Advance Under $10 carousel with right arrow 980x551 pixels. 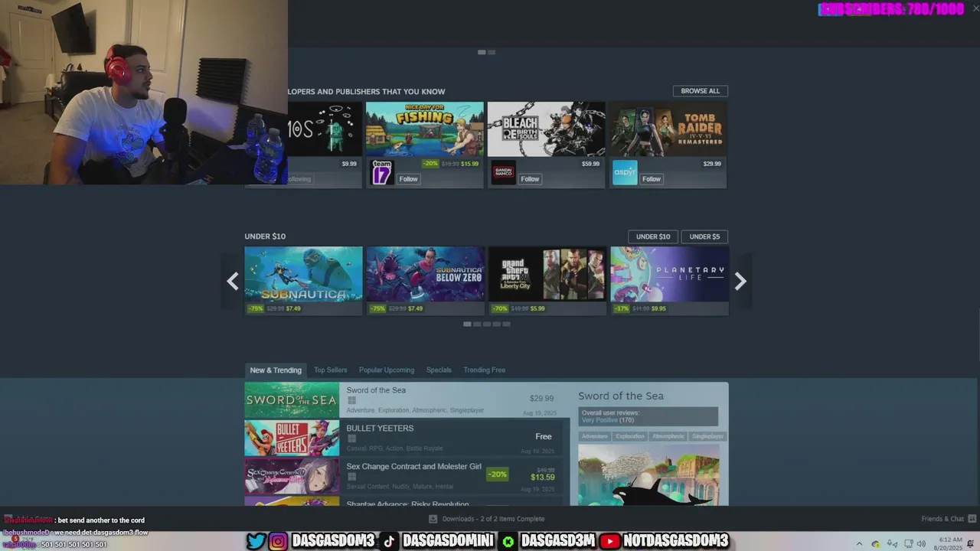point(740,281)
